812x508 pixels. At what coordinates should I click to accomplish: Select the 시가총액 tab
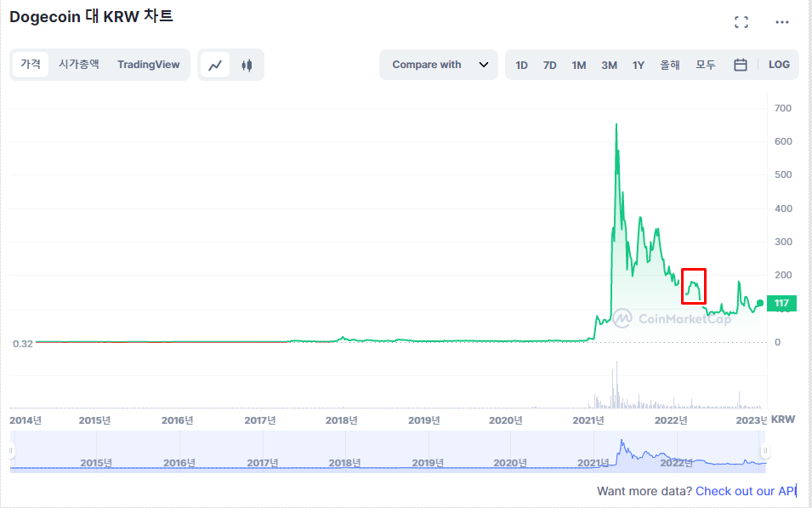79,65
